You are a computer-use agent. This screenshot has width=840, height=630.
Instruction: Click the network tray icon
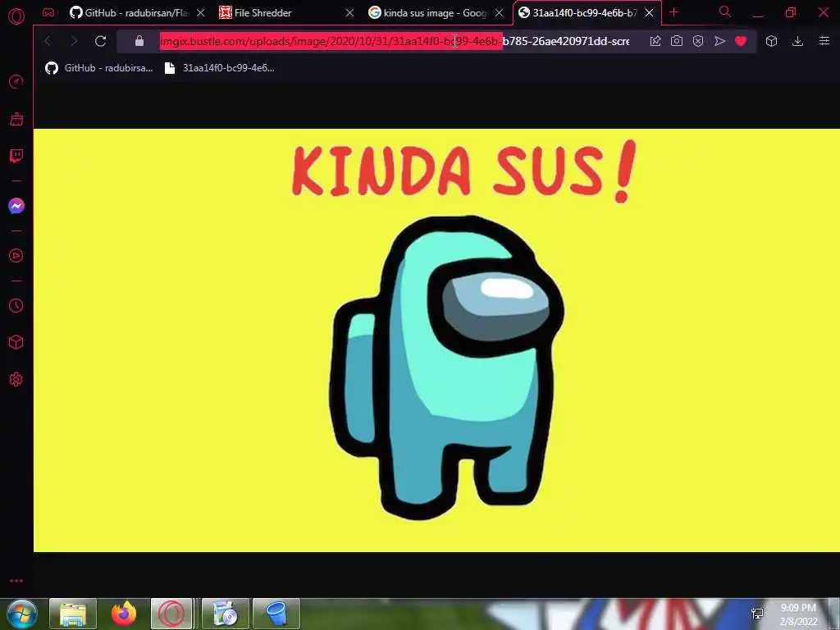point(757,614)
